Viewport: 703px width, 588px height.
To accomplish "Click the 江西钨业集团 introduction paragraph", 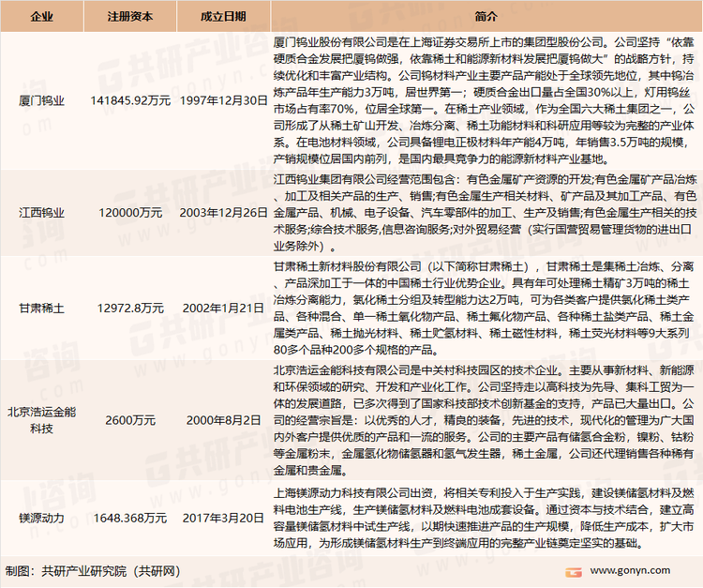I will (x=484, y=213).
